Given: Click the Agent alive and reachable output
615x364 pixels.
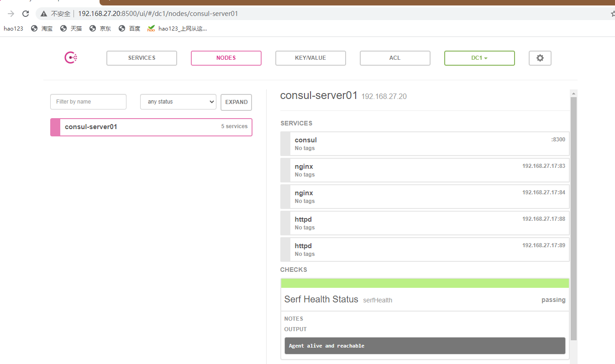Looking at the screenshot, I should pyautogui.click(x=425, y=346).
